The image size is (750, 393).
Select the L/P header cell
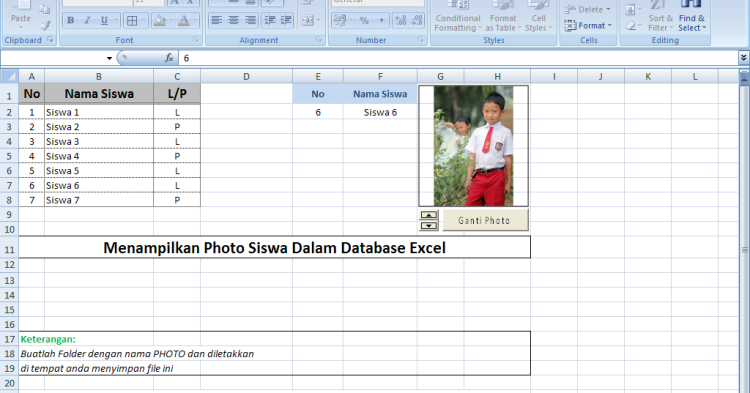point(177,94)
